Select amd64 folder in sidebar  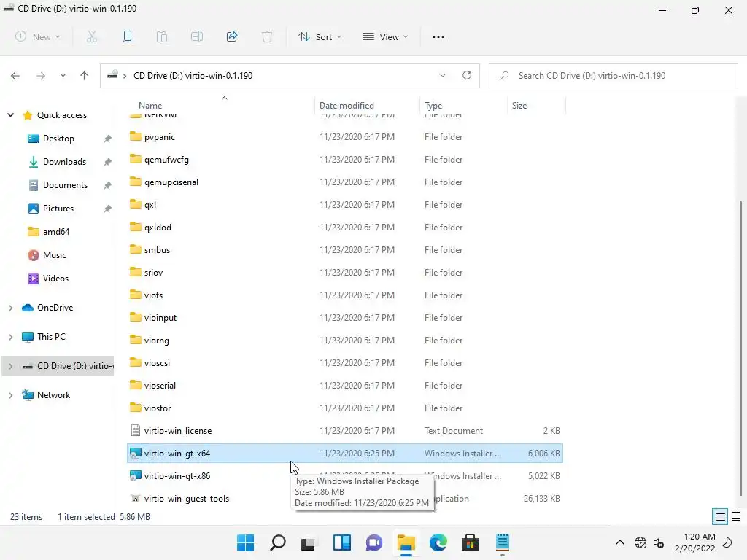(55, 232)
